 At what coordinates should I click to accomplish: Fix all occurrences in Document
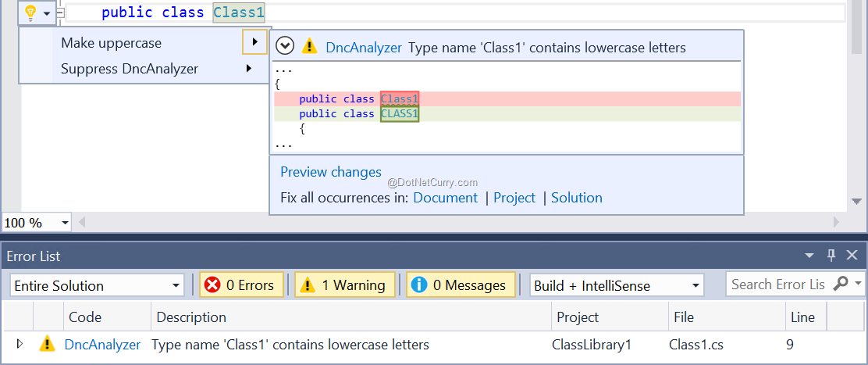click(446, 198)
